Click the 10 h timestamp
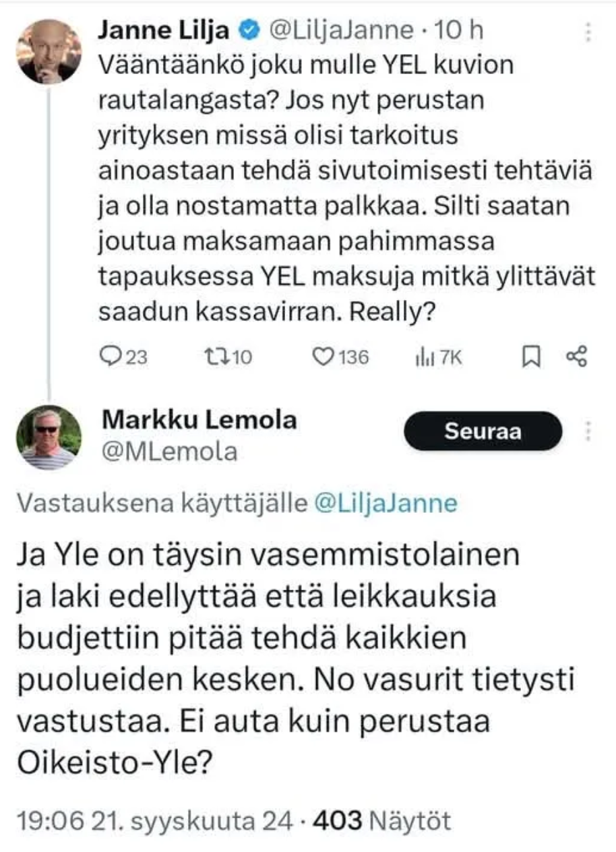Viewport: 616px width, 852px height. [x=460, y=30]
